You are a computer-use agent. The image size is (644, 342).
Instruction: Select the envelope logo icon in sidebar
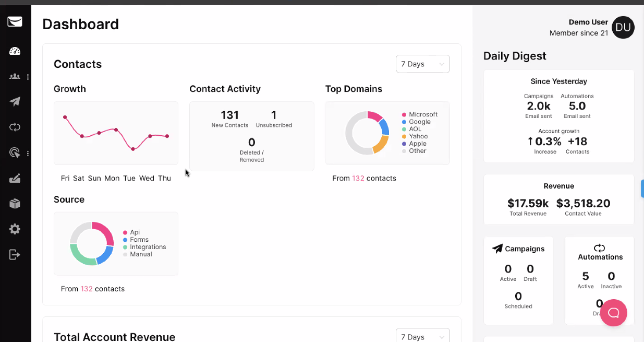coord(15,21)
